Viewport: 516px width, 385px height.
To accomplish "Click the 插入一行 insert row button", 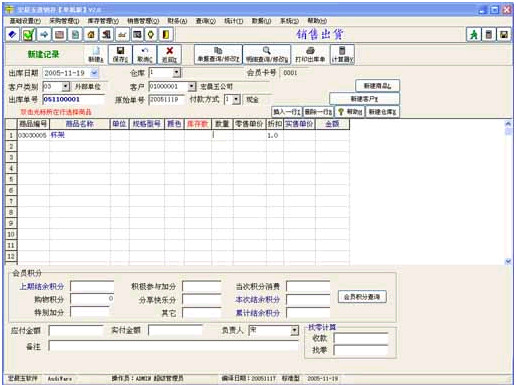I will pyautogui.click(x=287, y=112).
